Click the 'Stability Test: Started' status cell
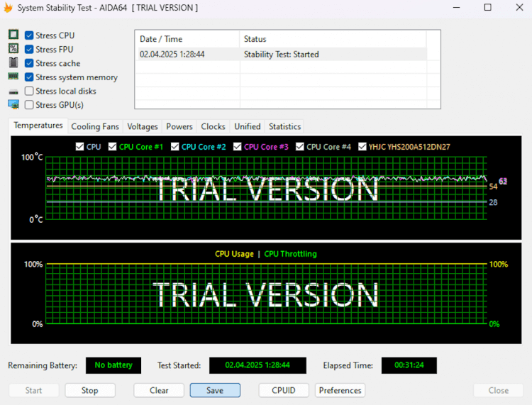532x405 pixels. click(282, 55)
